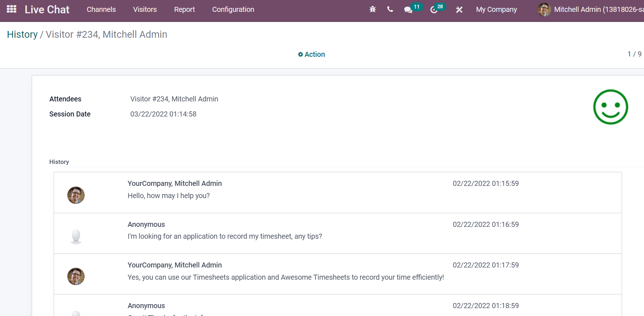The image size is (644, 316).
Task: Click the breadcrumb title Visitor #234, Mitchell Admin
Action: coord(107,35)
